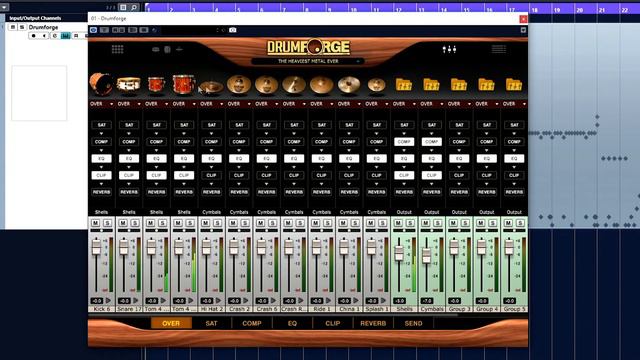Select the kick drum instrument icon
Screen dimensions: 640x360
[x=101, y=84]
